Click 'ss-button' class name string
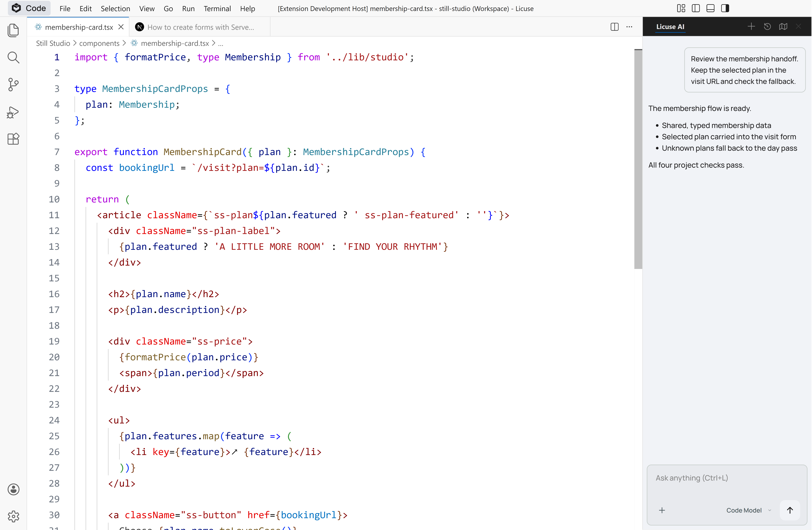This screenshot has width=812, height=530. click(x=211, y=515)
